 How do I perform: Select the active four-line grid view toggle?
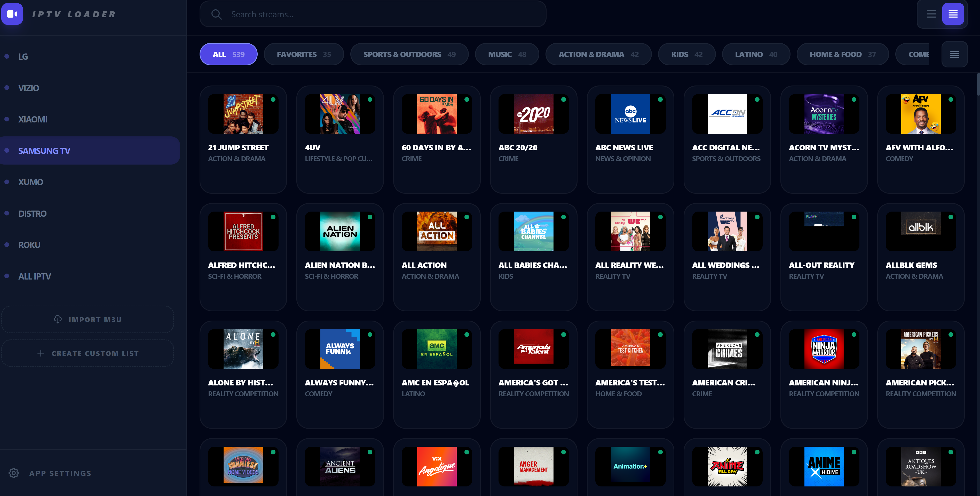pyautogui.click(x=953, y=14)
